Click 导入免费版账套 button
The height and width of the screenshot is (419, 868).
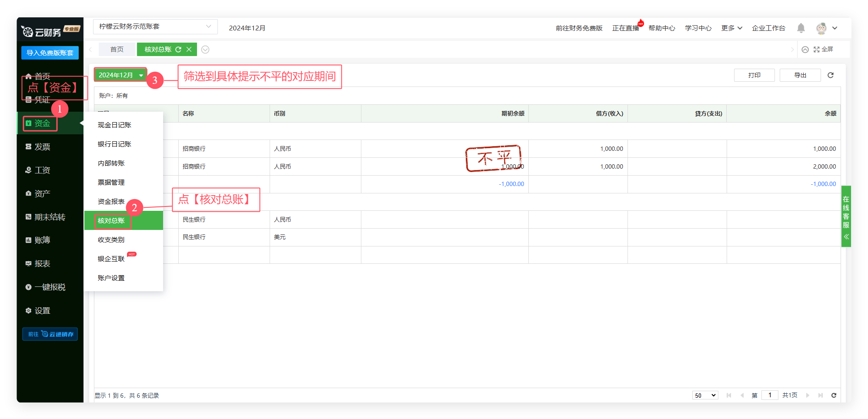pyautogui.click(x=50, y=53)
